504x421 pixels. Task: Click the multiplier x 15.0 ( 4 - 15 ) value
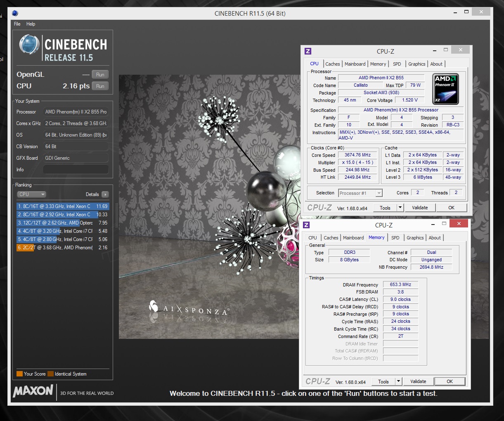click(x=358, y=163)
